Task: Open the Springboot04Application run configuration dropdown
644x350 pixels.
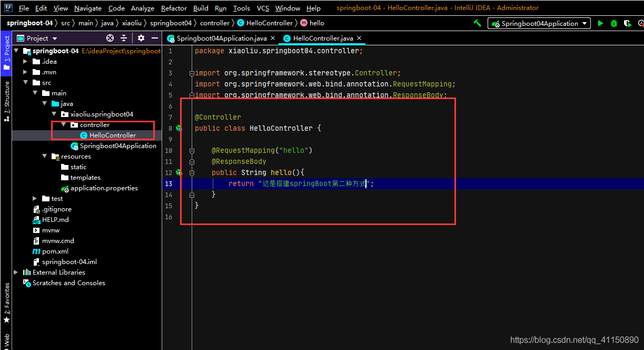Action: coord(539,23)
